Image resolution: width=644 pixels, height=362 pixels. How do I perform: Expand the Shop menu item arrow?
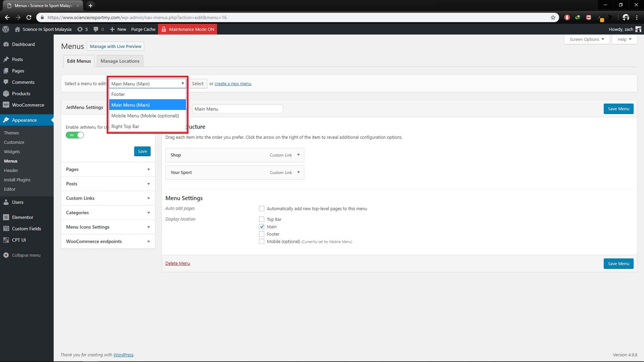(x=298, y=155)
